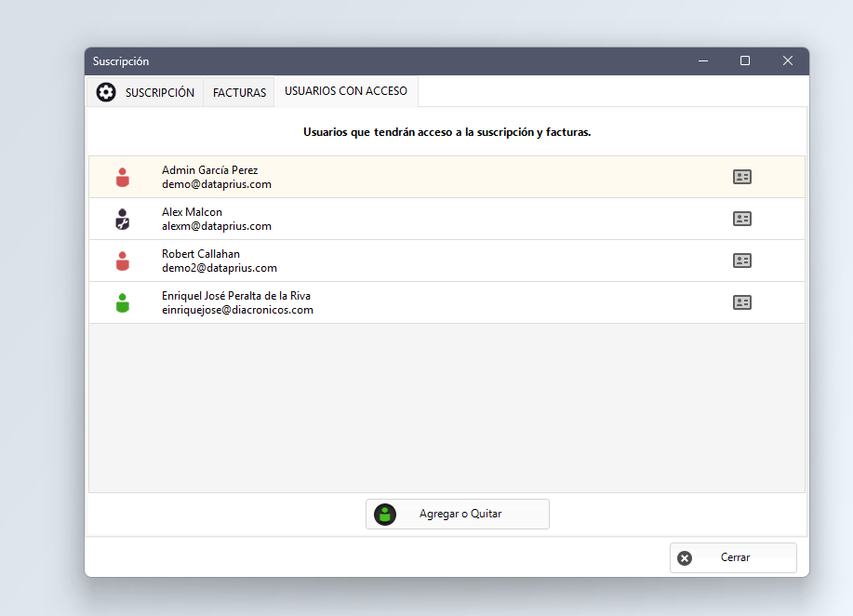This screenshot has width=853, height=616.
Task: Maximize the Suscripción window
Action: coord(745,60)
